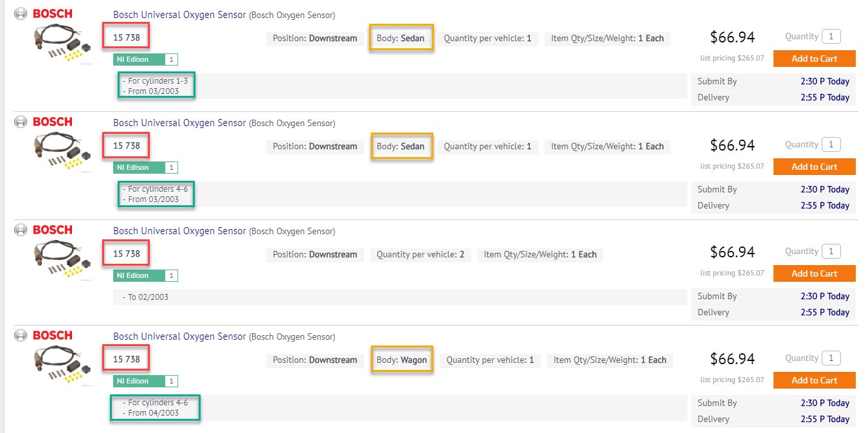Click the $66.94 price in the cylinders 1-3 row
The image size is (868, 433).
(732, 37)
